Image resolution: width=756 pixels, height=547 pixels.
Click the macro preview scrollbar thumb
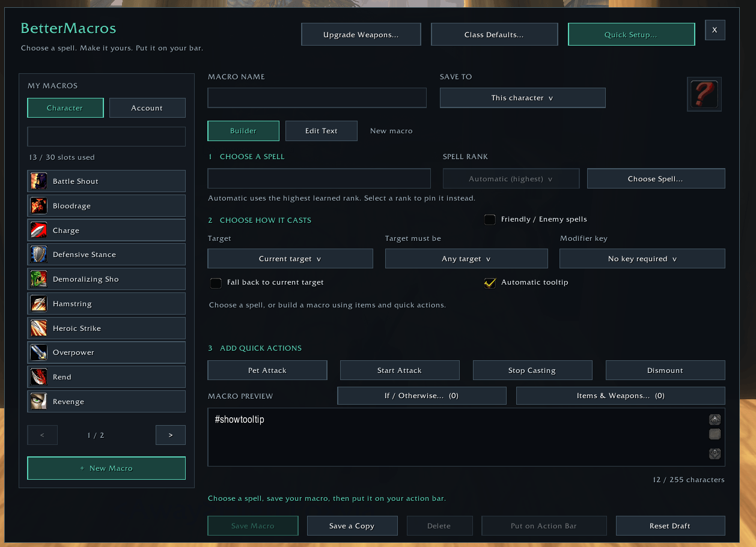(x=715, y=434)
